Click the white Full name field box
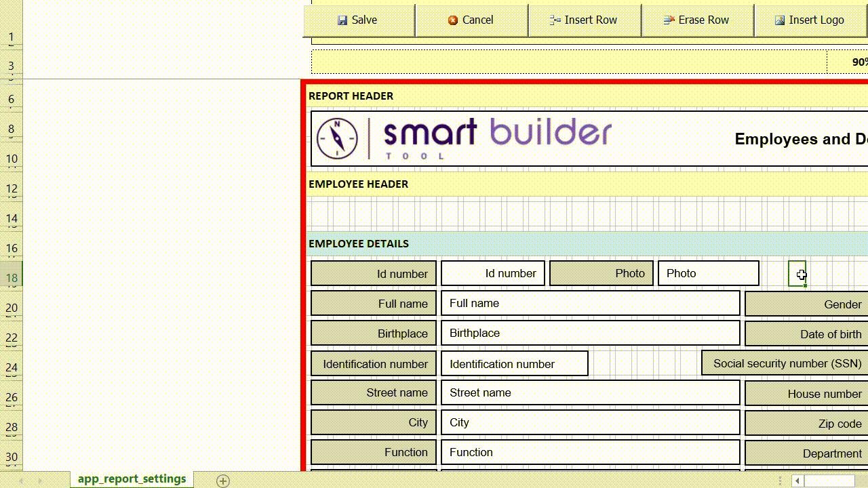 591,304
